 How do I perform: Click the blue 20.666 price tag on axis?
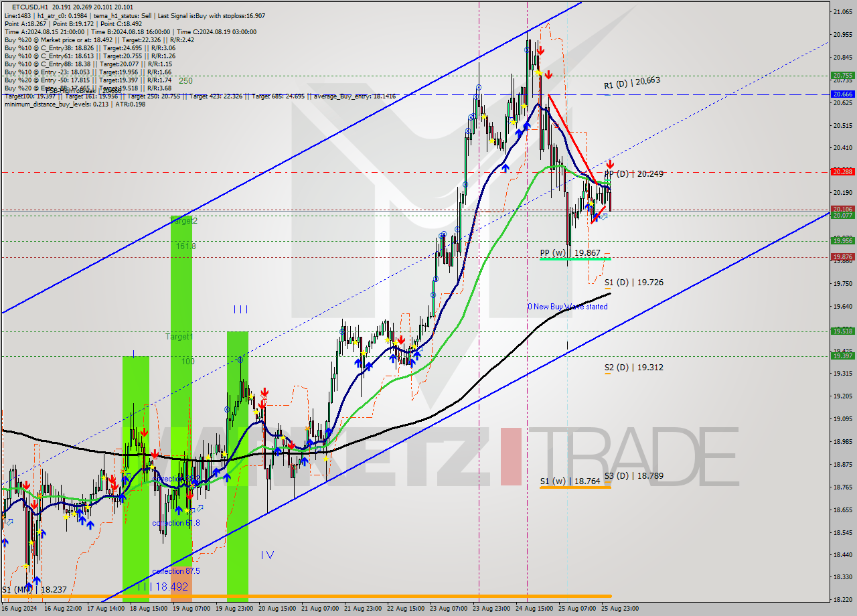click(x=842, y=94)
